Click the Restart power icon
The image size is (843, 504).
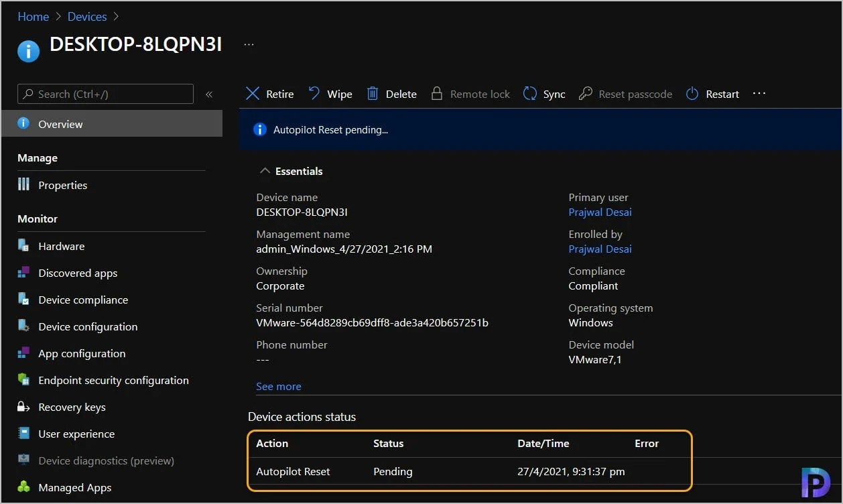coord(692,94)
